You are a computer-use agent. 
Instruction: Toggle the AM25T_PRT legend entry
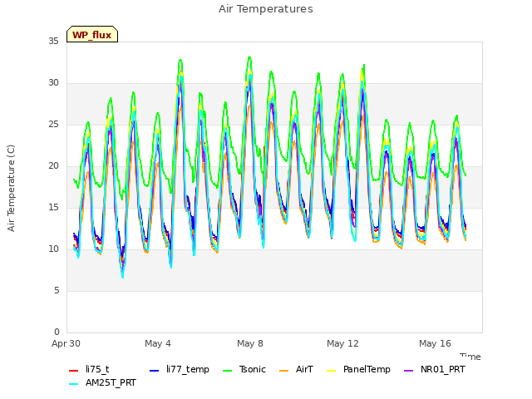point(102,382)
